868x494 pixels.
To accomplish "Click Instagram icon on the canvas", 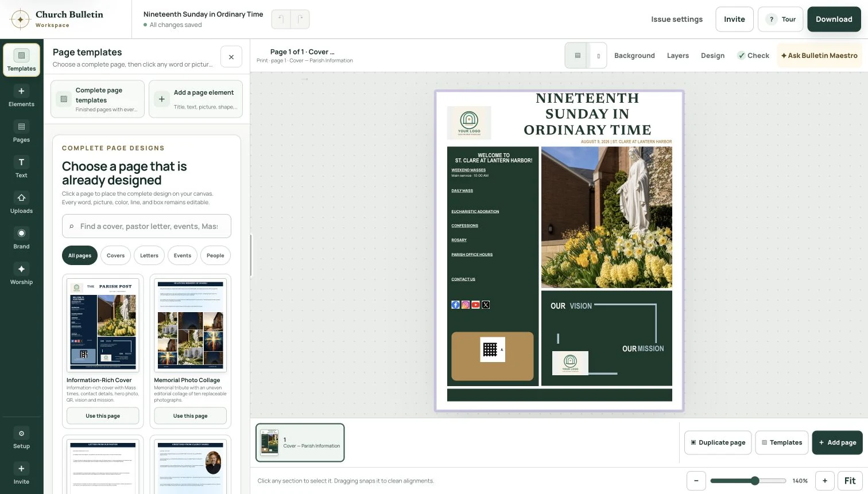I will 466,305.
